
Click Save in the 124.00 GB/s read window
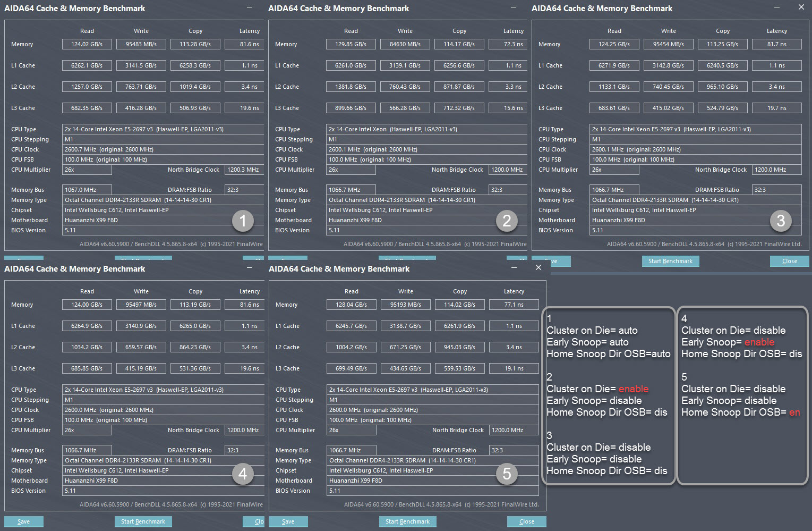point(24,521)
